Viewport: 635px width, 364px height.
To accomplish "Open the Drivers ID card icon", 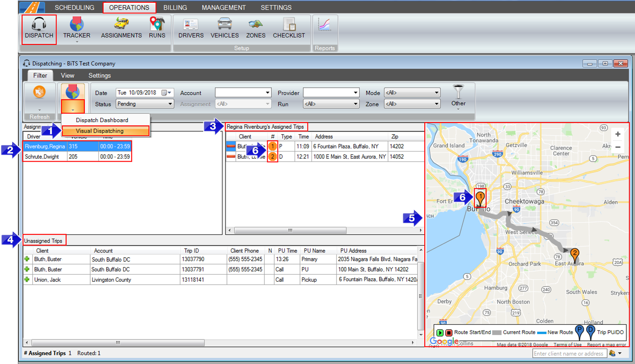I will point(191,25).
